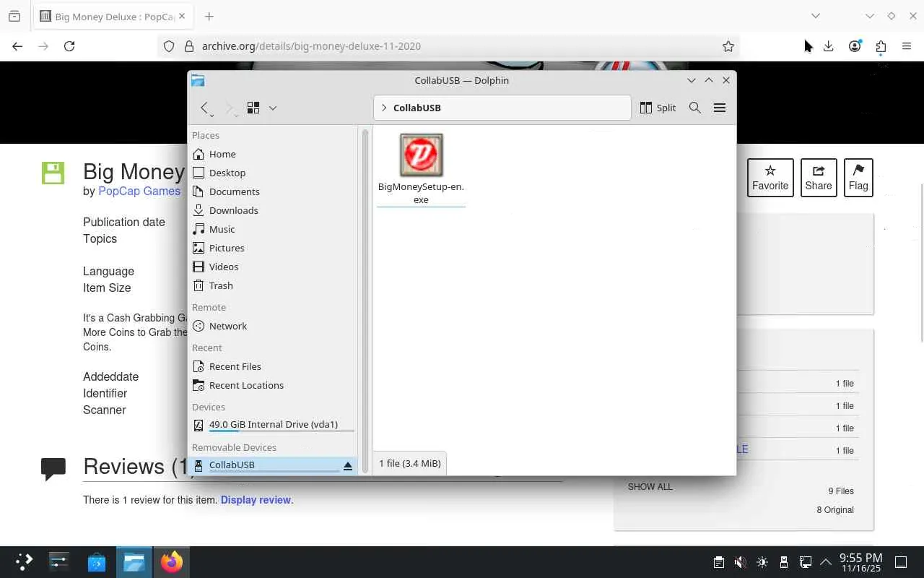Click the Firefox address bar URL
The width and height of the screenshot is (924, 578).
[x=311, y=46]
